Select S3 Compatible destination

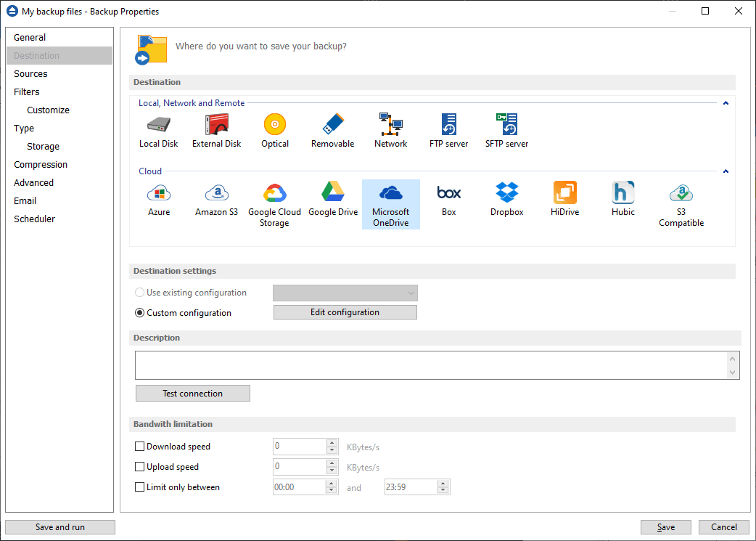(x=681, y=205)
